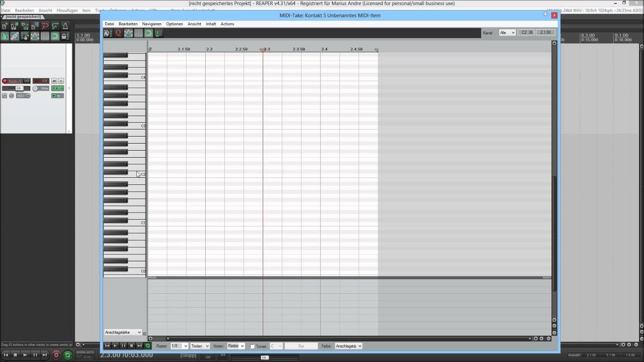Toggle repeat button in main transport

click(67, 355)
